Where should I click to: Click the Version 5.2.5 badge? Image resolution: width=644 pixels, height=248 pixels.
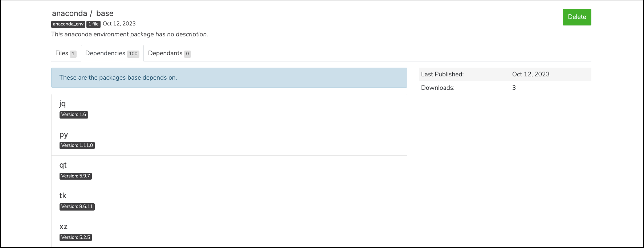point(76,237)
